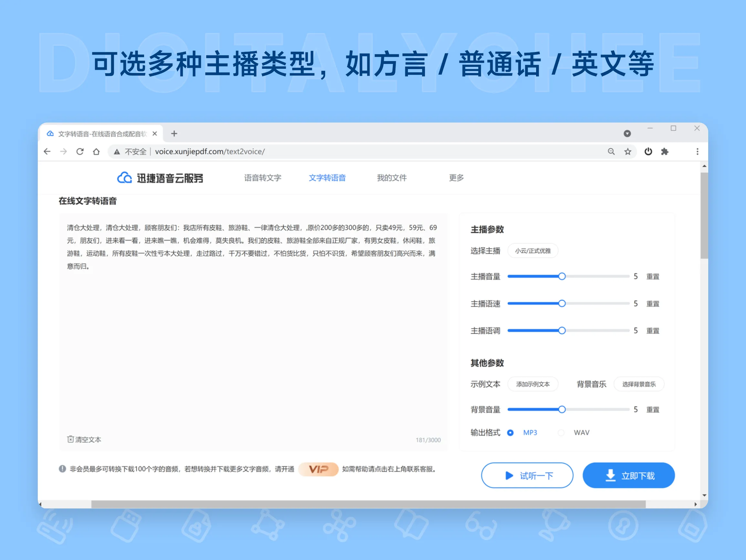
Task: Click the browser extensions puzzle icon
Action: coord(665,151)
